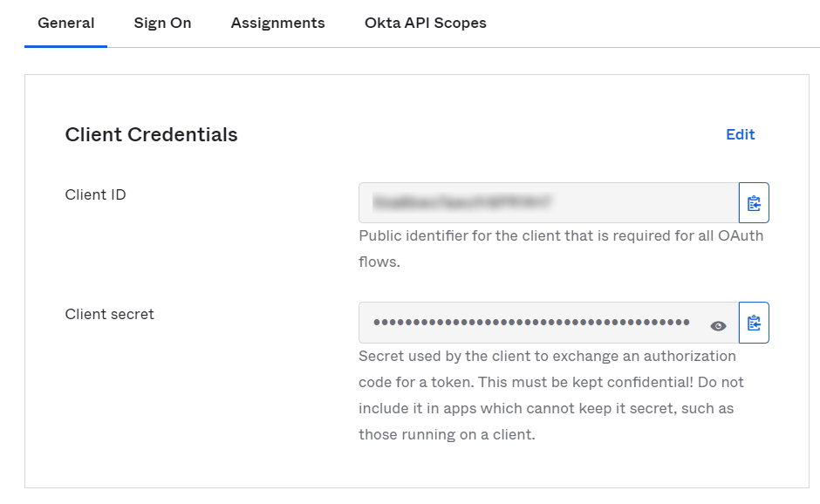Click the 'Public identifier for the client' description
This screenshot has height=504, width=820.
561,249
